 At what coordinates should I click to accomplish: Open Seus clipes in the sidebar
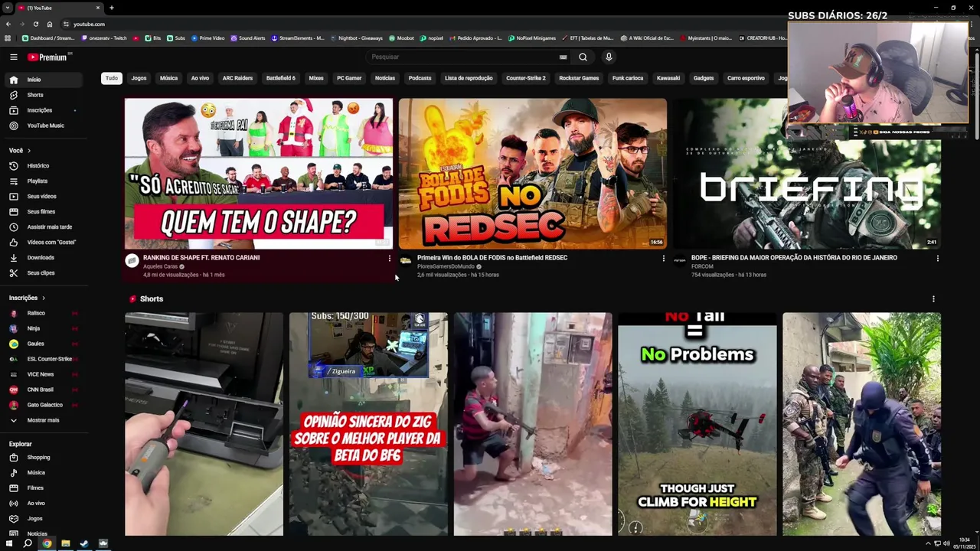click(44, 272)
